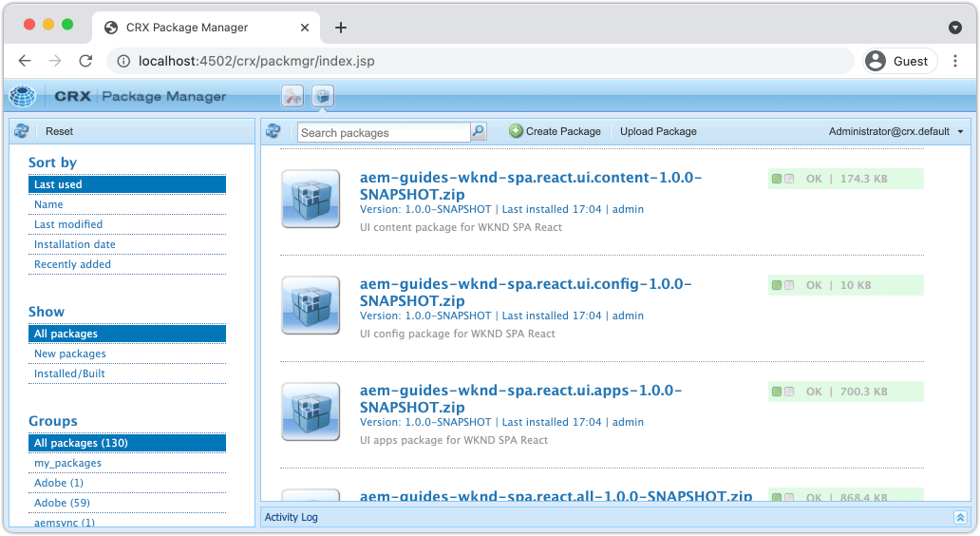Click the ui.config package cube thumbnail

point(311,305)
